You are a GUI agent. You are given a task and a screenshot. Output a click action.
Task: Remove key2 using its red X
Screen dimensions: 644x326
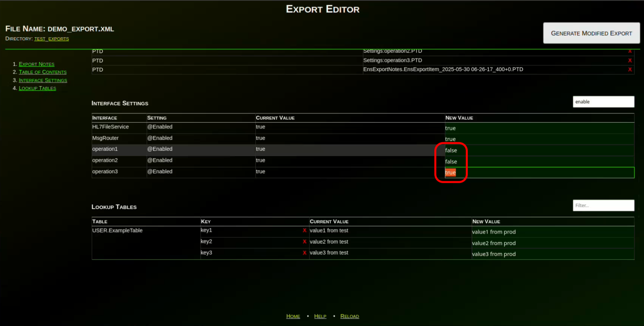(x=304, y=242)
